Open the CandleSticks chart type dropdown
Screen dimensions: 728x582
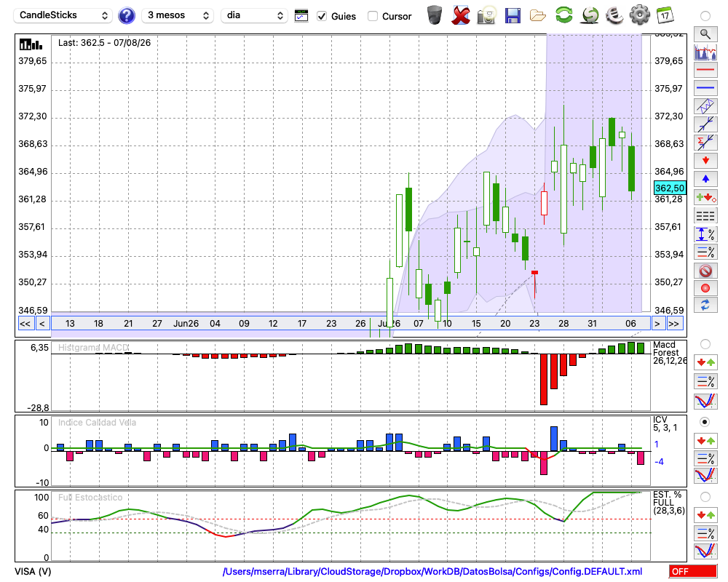click(x=63, y=16)
